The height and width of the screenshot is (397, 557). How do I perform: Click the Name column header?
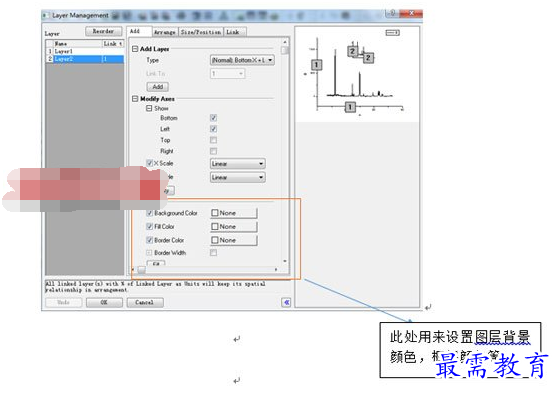click(x=77, y=44)
